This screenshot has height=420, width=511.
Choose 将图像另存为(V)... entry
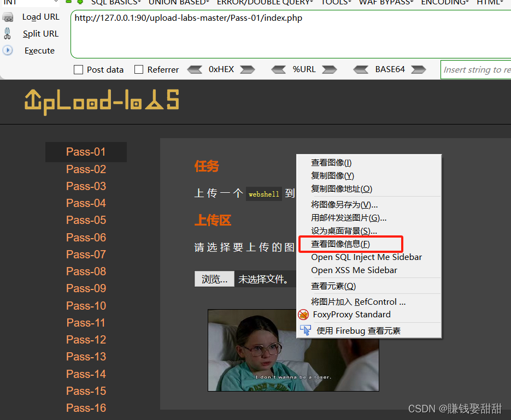369,204
